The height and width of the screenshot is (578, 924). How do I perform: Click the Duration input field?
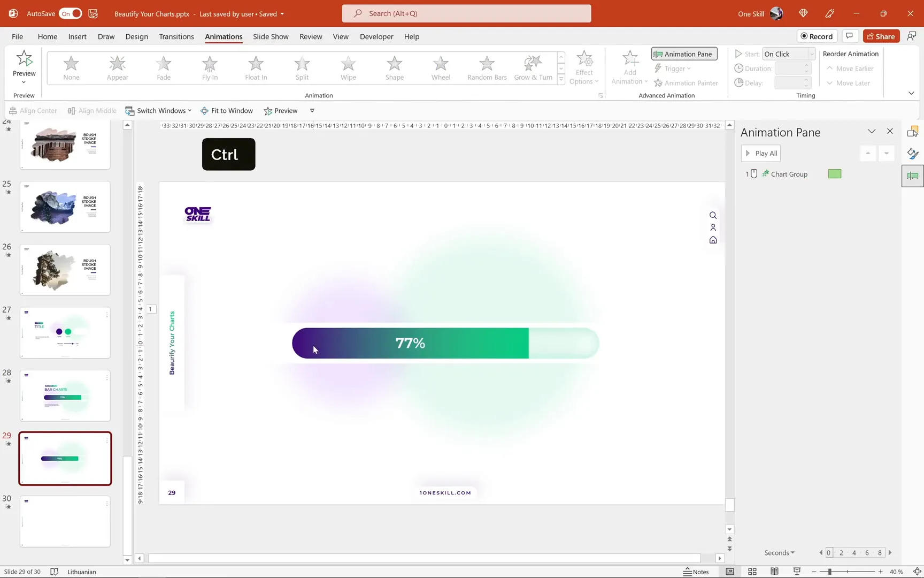pyautogui.click(x=789, y=69)
